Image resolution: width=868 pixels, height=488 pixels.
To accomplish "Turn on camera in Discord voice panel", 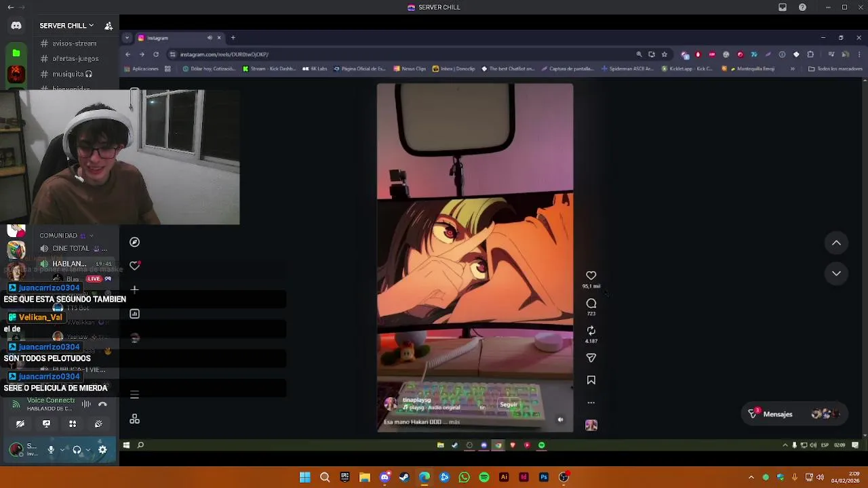I will point(20,424).
